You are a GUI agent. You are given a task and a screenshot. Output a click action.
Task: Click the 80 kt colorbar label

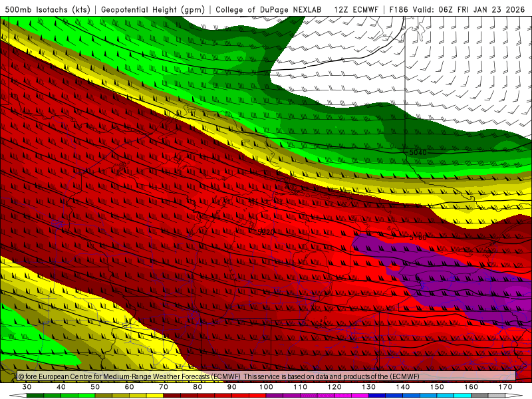198,387
